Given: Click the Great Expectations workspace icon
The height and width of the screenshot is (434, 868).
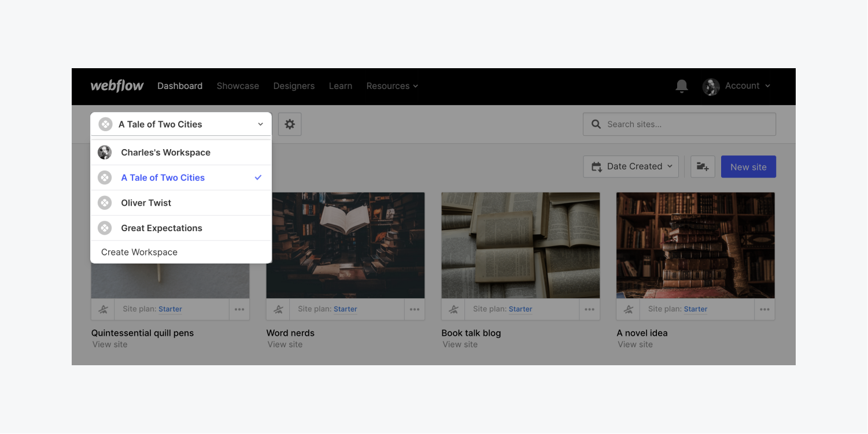Looking at the screenshot, I should (105, 228).
